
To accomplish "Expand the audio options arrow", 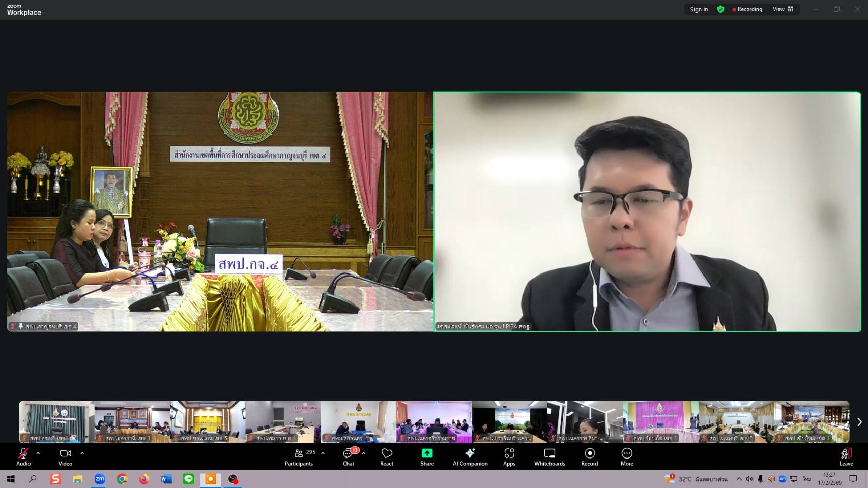I will click(x=38, y=453).
